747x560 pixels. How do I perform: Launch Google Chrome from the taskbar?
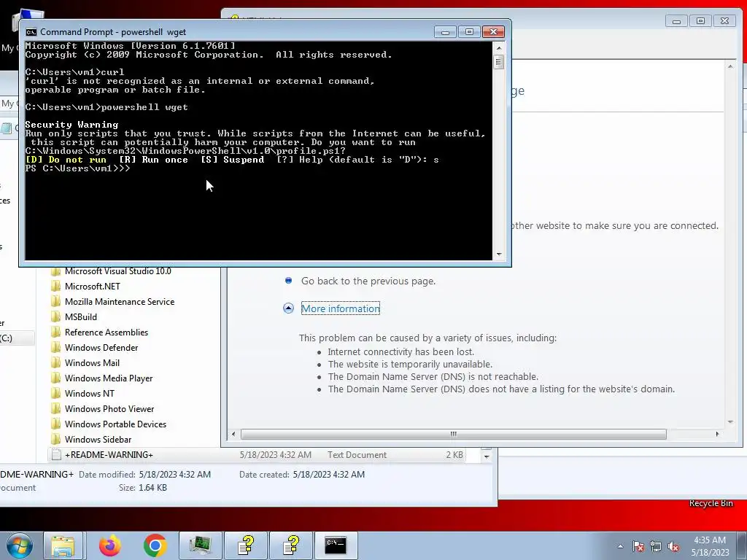coord(155,545)
